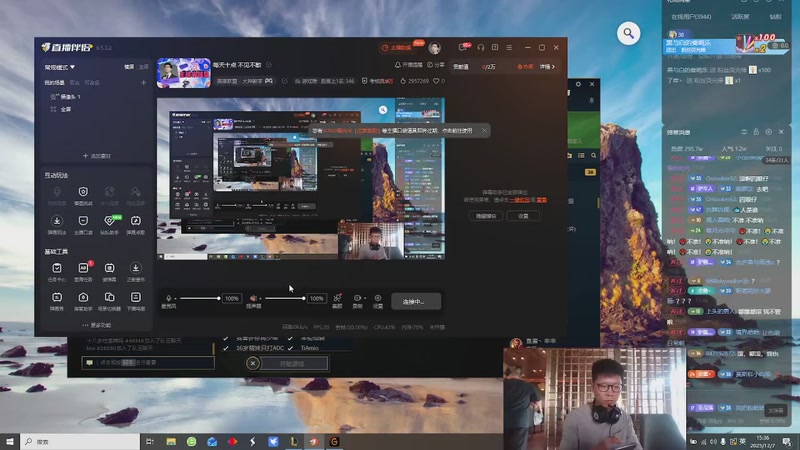Add a new scene with the plus icon
800x450 pixels.
tap(143, 82)
